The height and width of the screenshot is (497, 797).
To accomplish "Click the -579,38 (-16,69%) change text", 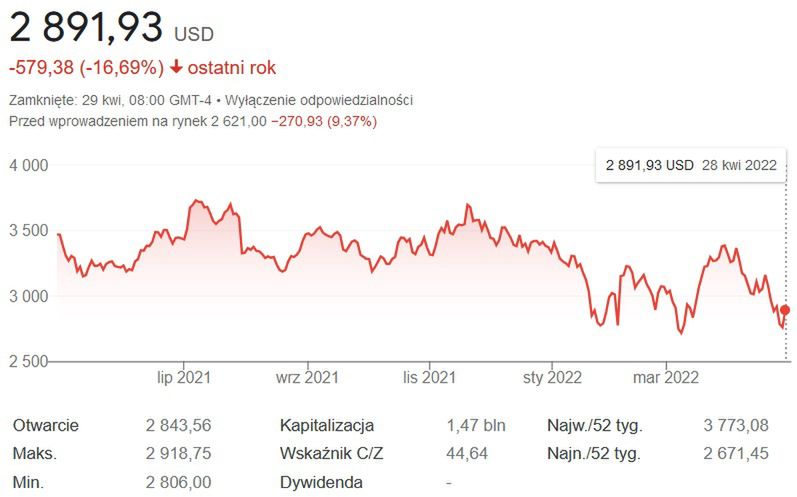I will (86, 68).
